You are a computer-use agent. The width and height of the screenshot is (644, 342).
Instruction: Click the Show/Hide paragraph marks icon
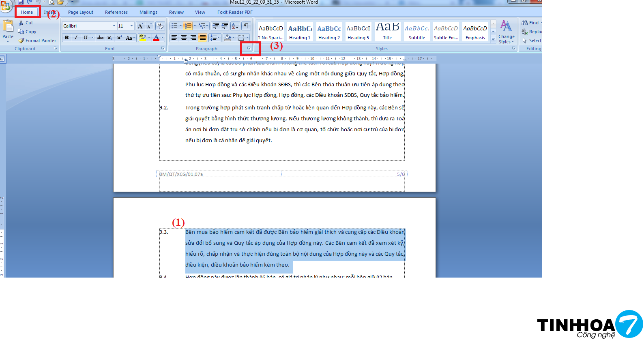[246, 26]
